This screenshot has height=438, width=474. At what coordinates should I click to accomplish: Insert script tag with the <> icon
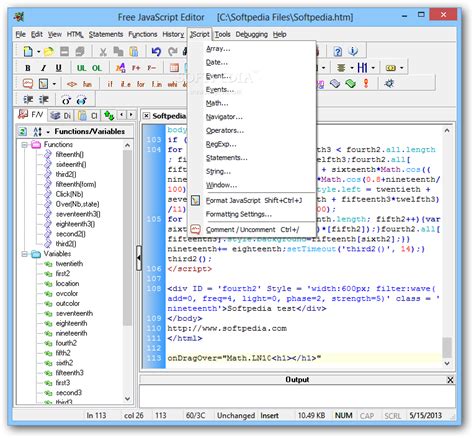pos(72,84)
